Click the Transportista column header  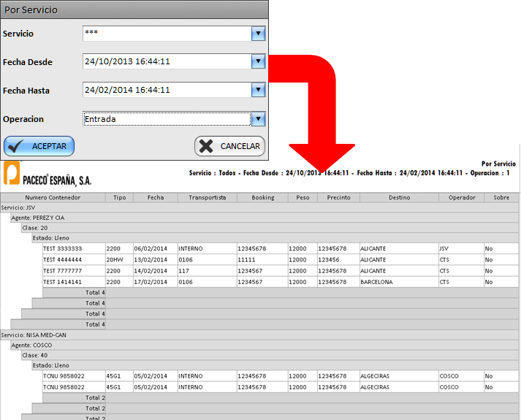click(207, 197)
